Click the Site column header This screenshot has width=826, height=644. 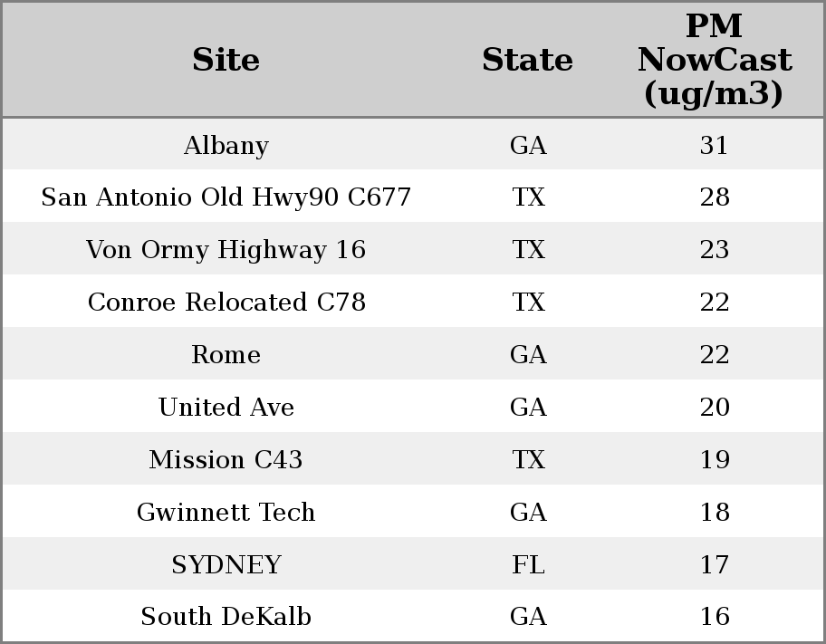tap(226, 60)
